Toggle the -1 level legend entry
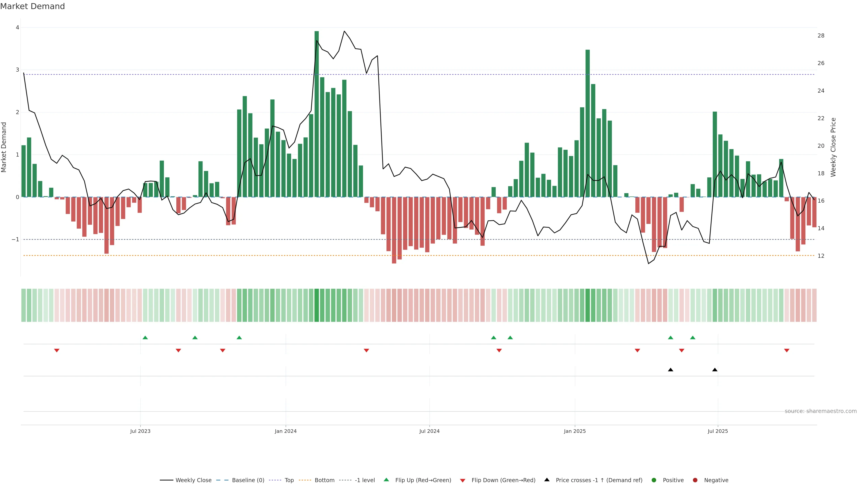The height and width of the screenshot is (488, 868). (365, 480)
